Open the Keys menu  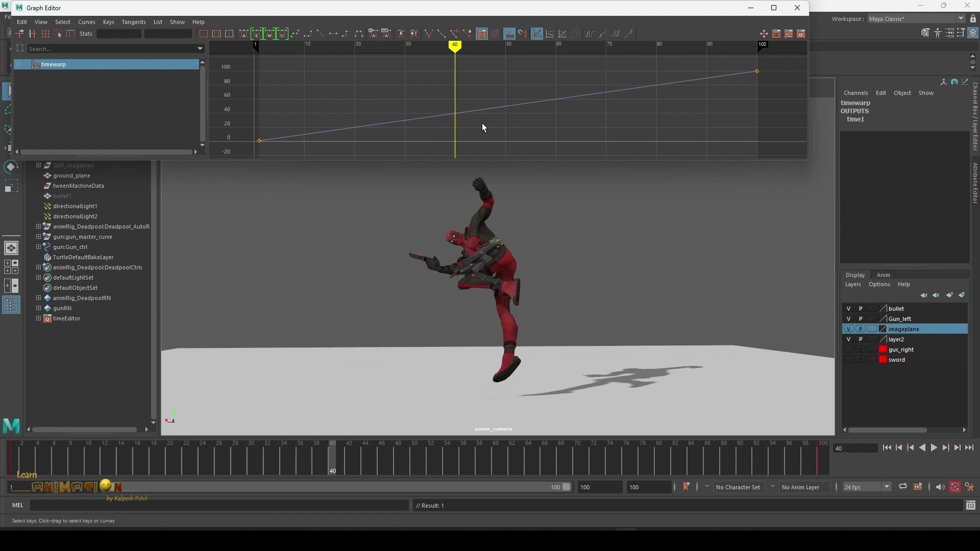(x=108, y=22)
